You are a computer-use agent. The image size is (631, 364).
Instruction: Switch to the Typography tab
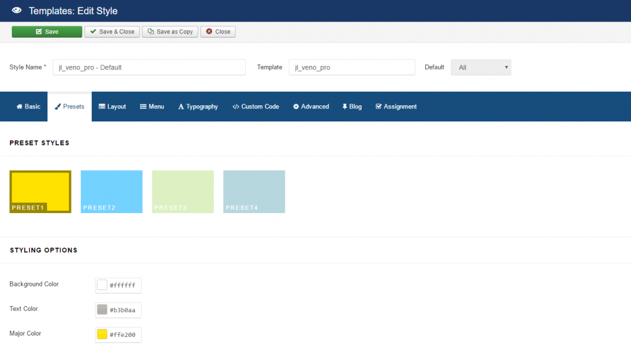198,106
